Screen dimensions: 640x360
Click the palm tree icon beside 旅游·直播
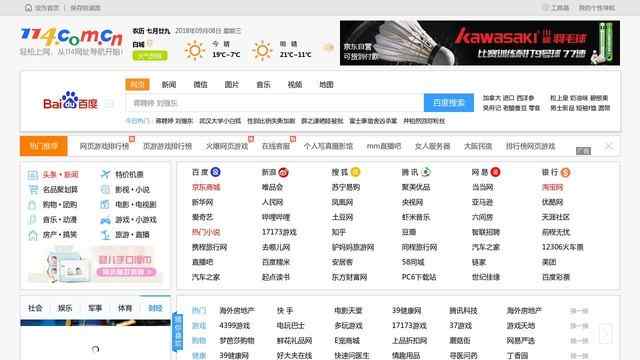tap(105, 235)
